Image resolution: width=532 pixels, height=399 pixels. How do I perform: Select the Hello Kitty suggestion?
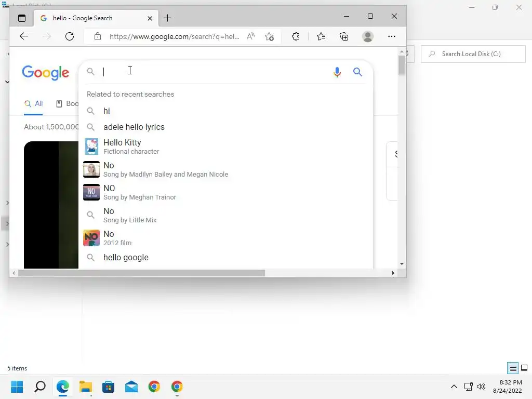click(x=225, y=147)
